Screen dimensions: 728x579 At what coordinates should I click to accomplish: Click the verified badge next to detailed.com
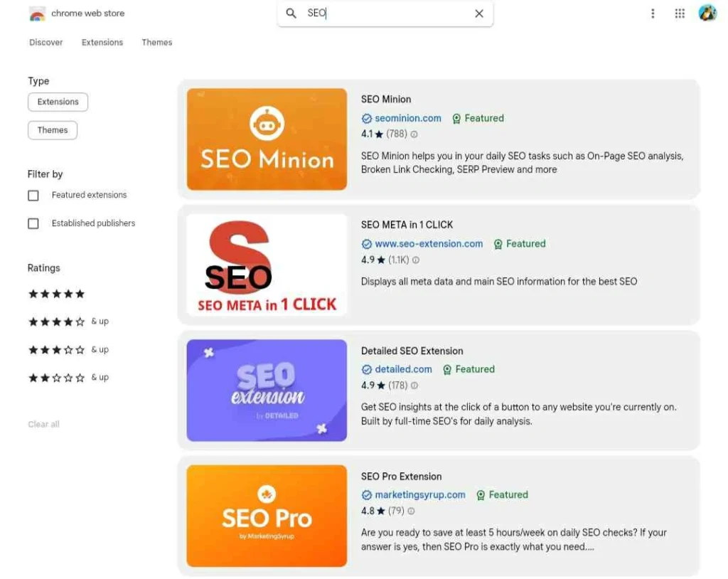coord(367,369)
